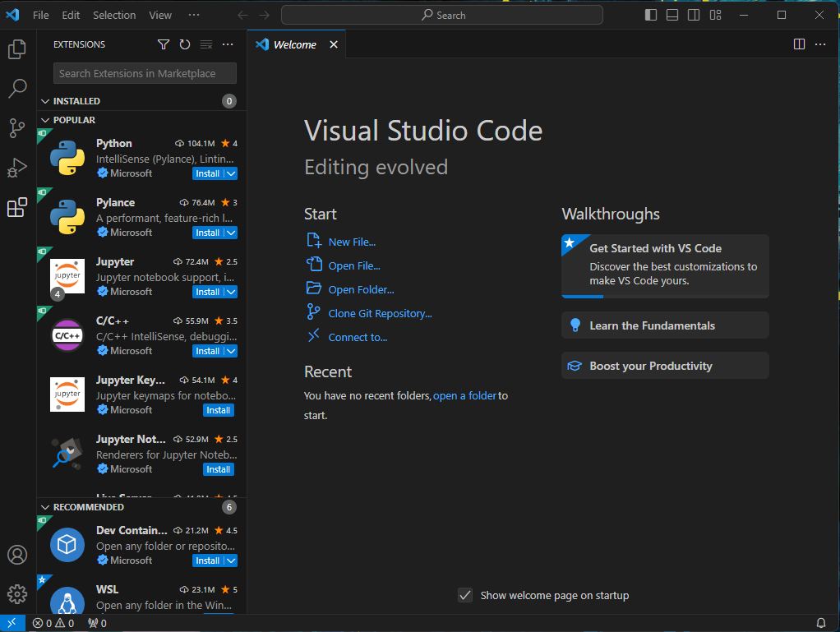Open C/C++ Install dropdown arrow
This screenshot has height=632, width=840.
pyautogui.click(x=231, y=351)
